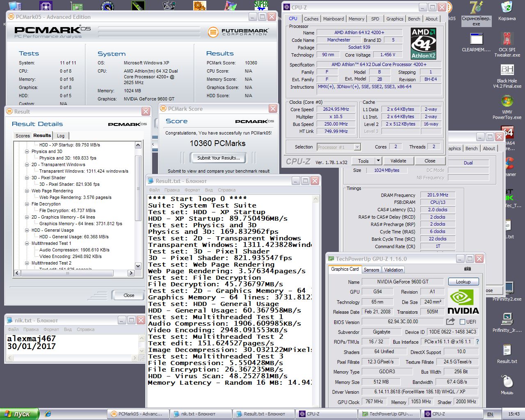The image size is (525, 420).
Task: Collapse File Decryption tree node
Action: (27, 204)
